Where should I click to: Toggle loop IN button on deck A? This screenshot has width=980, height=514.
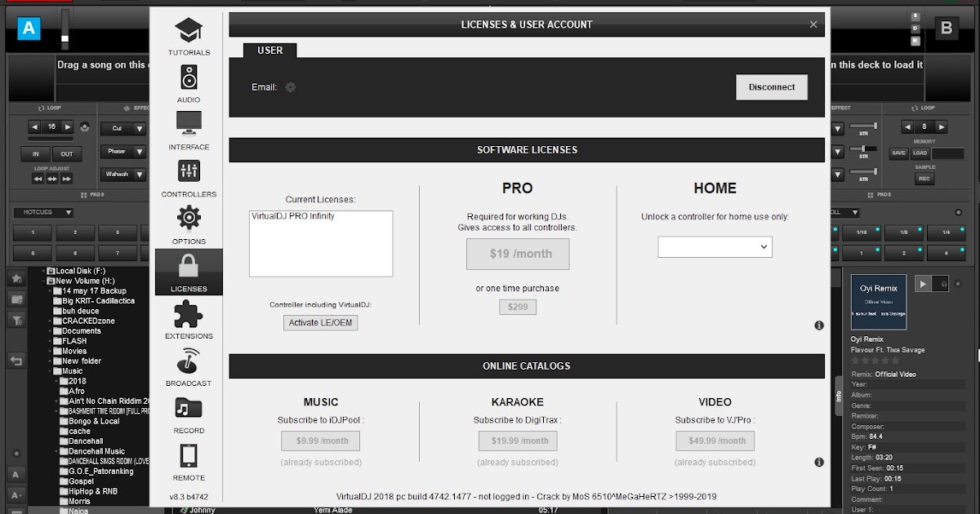(36, 154)
